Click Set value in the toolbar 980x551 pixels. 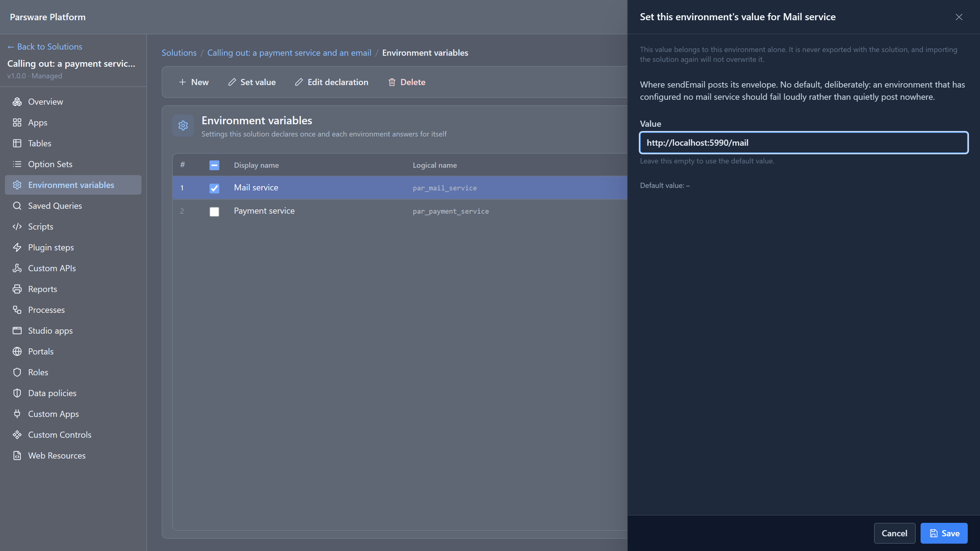click(x=252, y=82)
